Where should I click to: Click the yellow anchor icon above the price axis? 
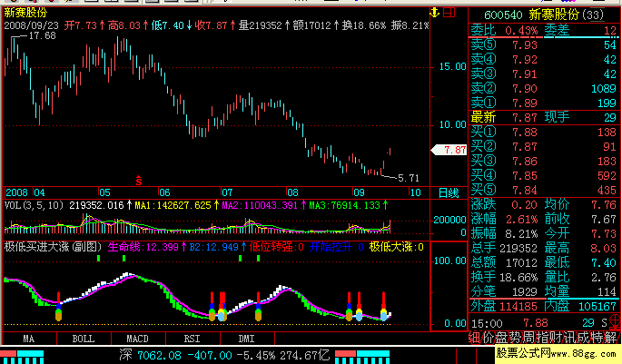click(435, 13)
